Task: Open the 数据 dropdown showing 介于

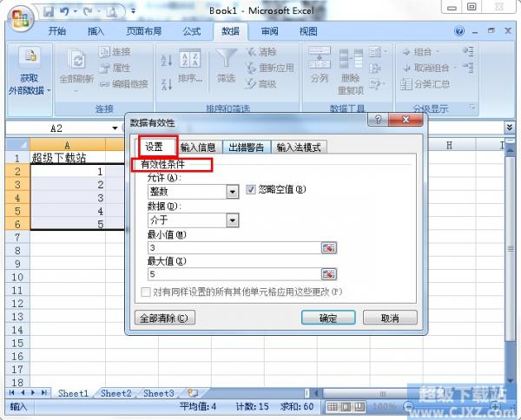Action: 233,220
